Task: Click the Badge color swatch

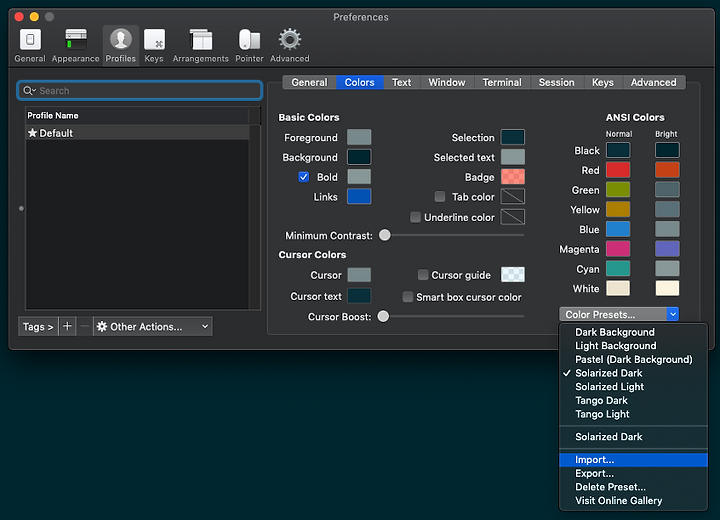Action: coord(512,176)
